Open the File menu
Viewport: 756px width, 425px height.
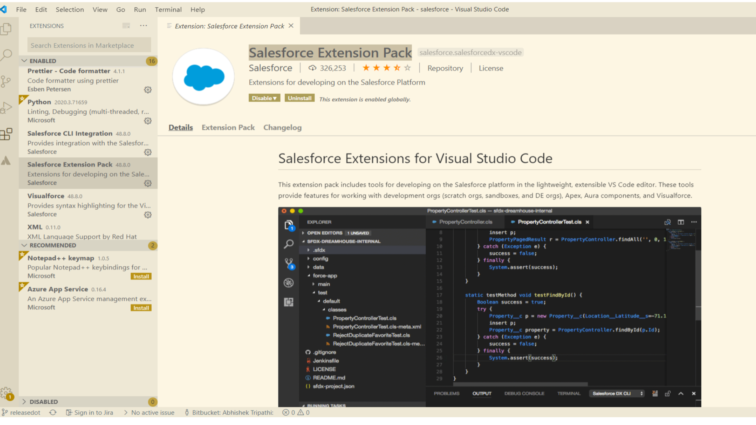point(21,9)
